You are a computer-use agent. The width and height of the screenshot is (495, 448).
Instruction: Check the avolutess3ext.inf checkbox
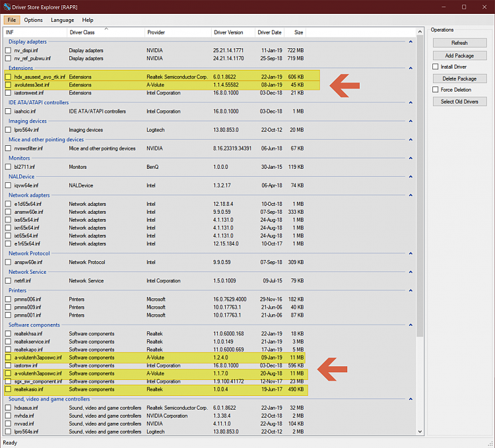(x=8, y=85)
